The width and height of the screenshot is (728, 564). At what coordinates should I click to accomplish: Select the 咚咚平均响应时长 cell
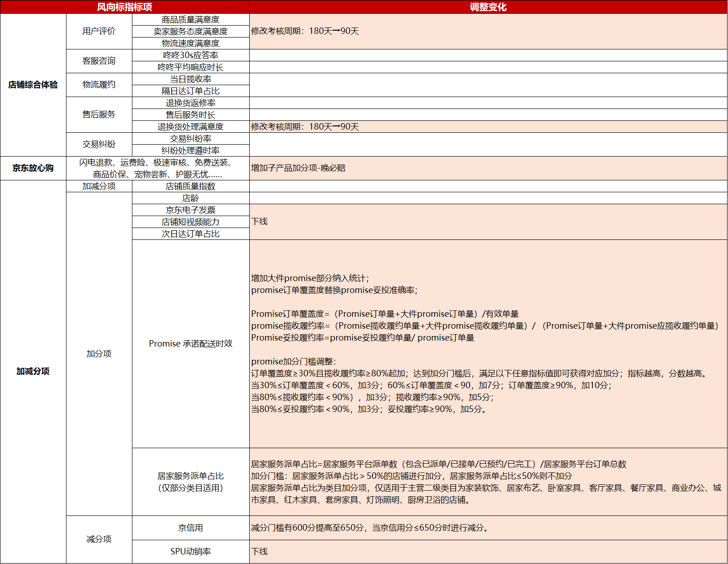pyautogui.click(x=191, y=67)
